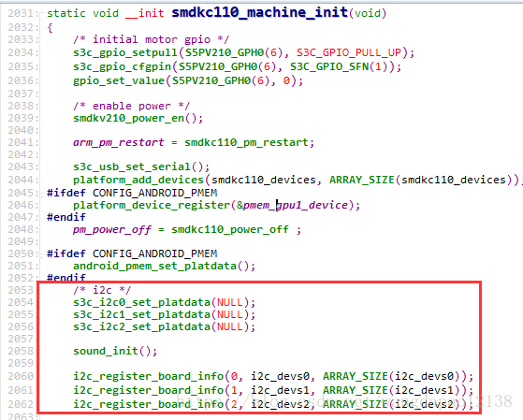Click #ifdef CONFIG_ANDROID_PMEM on line 2050
Image resolution: width=523 pixels, height=420 pixels.
[132, 253]
